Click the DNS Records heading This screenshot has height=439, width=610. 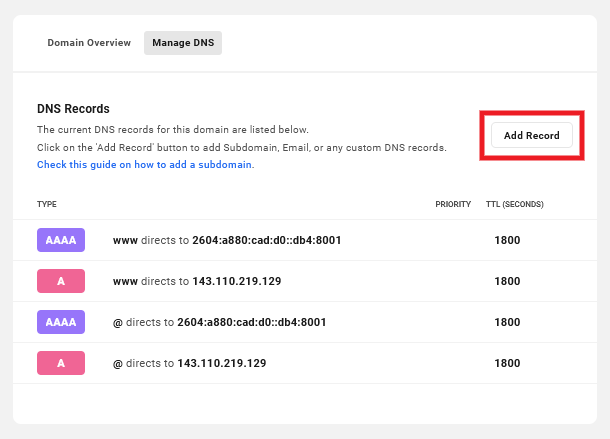point(73,109)
